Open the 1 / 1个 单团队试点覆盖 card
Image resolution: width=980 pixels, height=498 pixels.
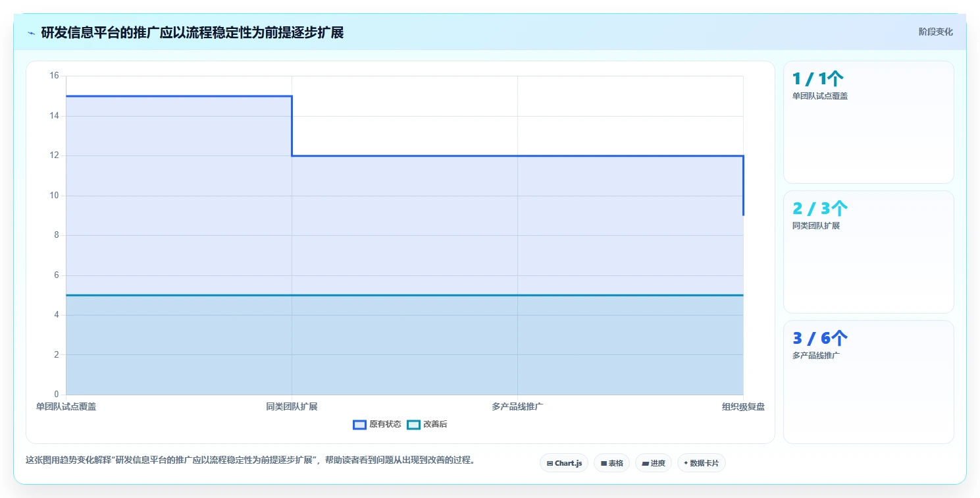[868, 122]
